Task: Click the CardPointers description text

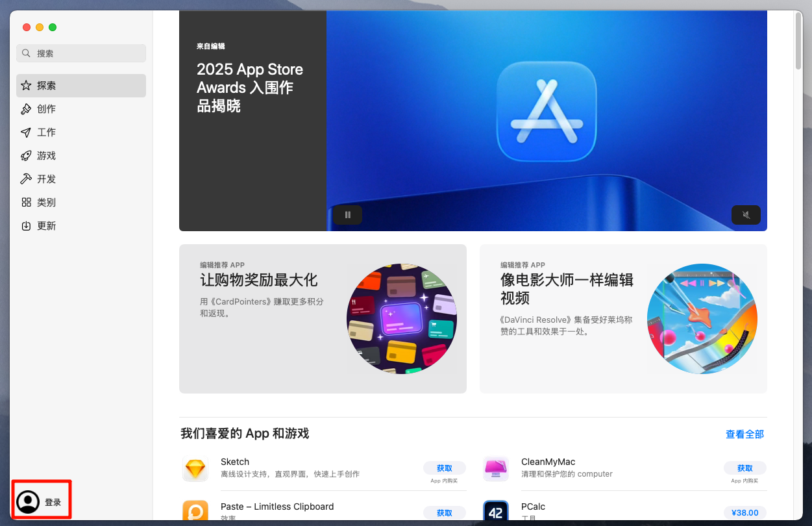Action: click(262, 308)
